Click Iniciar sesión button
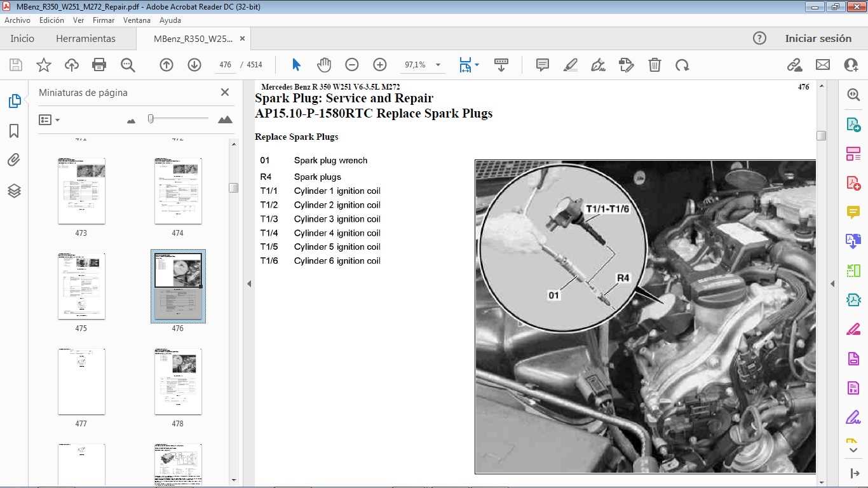868x488 pixels. click(818, 38)
